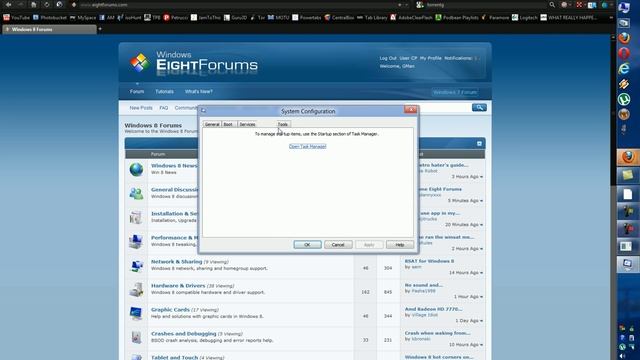Image resolution: width=640 pixels, height=360 pixels.
Task: Click the Open Task Manager link
Action: pos(307,146)
